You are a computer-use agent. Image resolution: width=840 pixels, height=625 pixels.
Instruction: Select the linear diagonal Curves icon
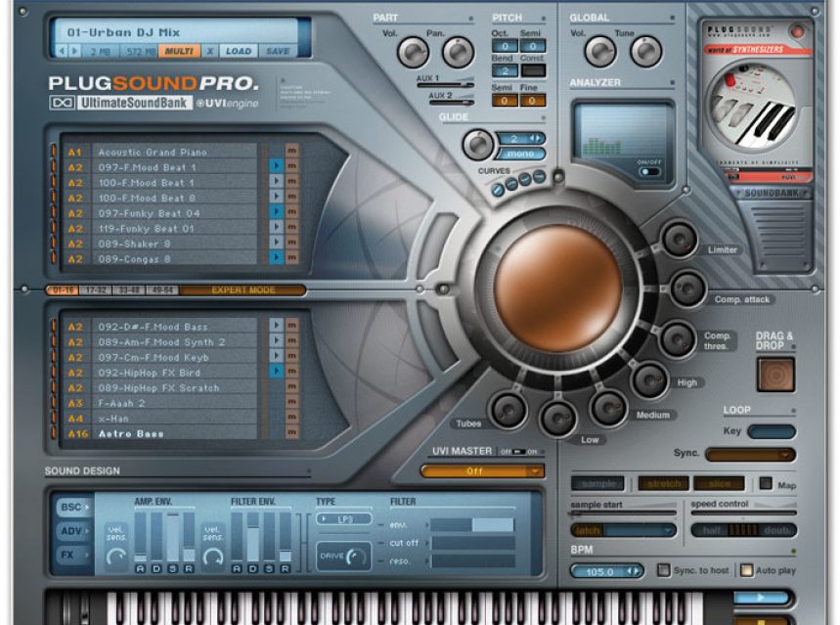point(498,190)
